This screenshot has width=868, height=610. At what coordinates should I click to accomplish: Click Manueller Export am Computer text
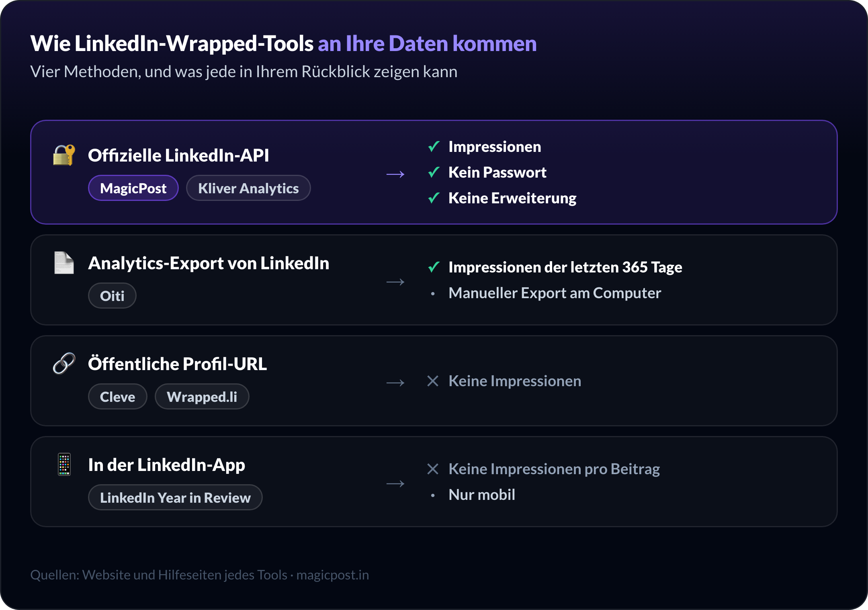555,293
